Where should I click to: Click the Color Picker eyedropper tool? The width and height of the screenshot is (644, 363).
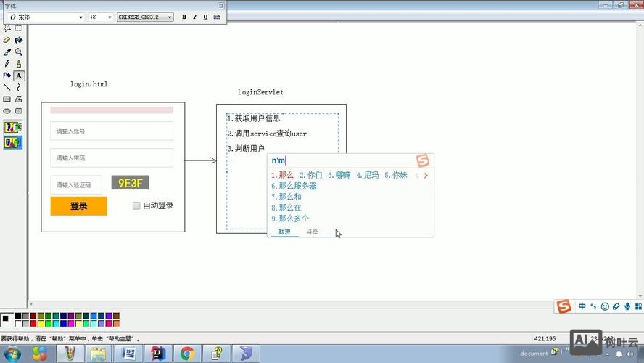[7, 52]
